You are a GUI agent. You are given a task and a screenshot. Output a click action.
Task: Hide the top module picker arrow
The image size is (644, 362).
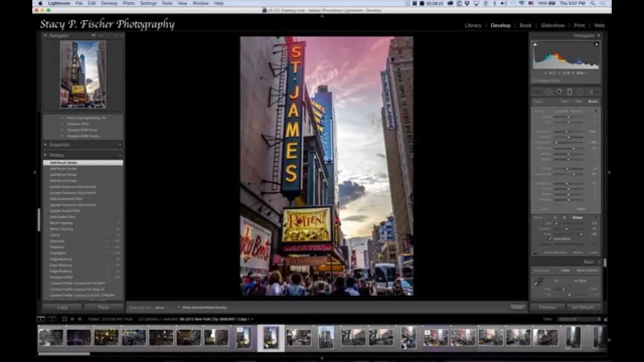coord(322,16)
